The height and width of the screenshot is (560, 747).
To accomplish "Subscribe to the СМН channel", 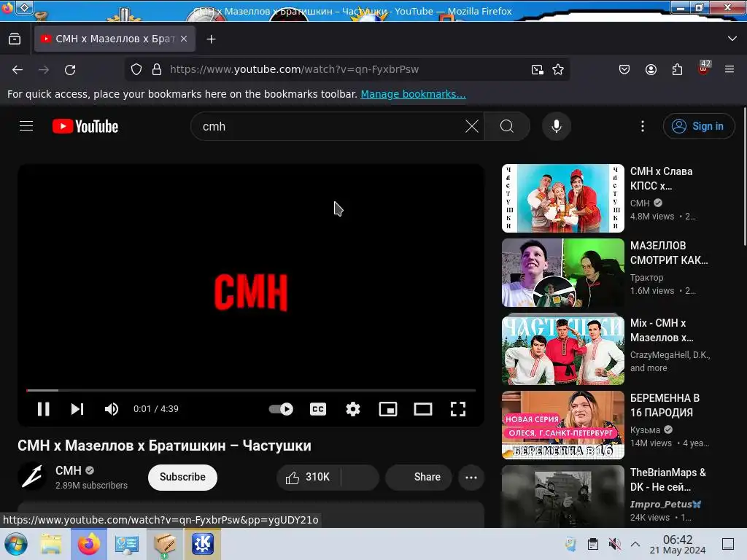I will pyautogui.click(x=182, y=477).
